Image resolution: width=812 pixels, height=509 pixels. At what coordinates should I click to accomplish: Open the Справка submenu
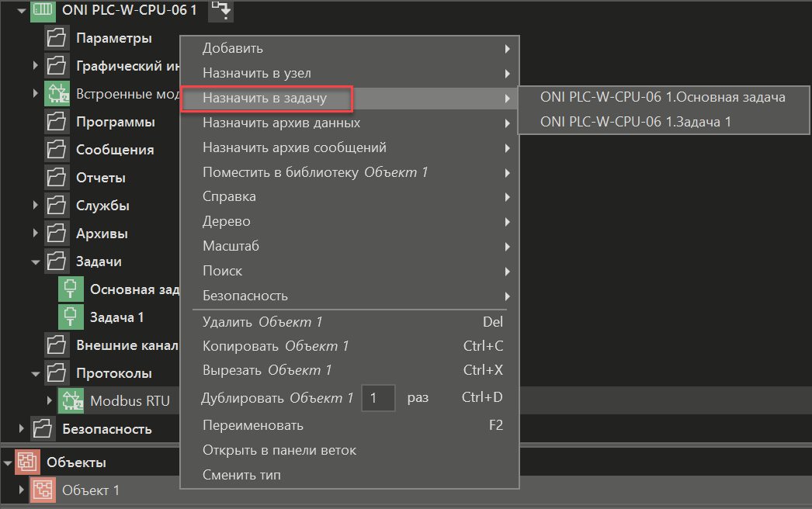(349, 197)
